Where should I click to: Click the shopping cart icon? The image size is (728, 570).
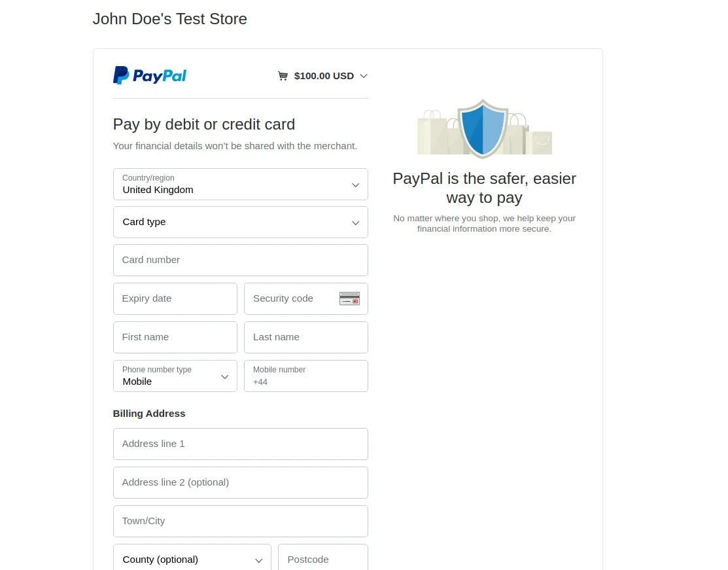coord(283,76)
